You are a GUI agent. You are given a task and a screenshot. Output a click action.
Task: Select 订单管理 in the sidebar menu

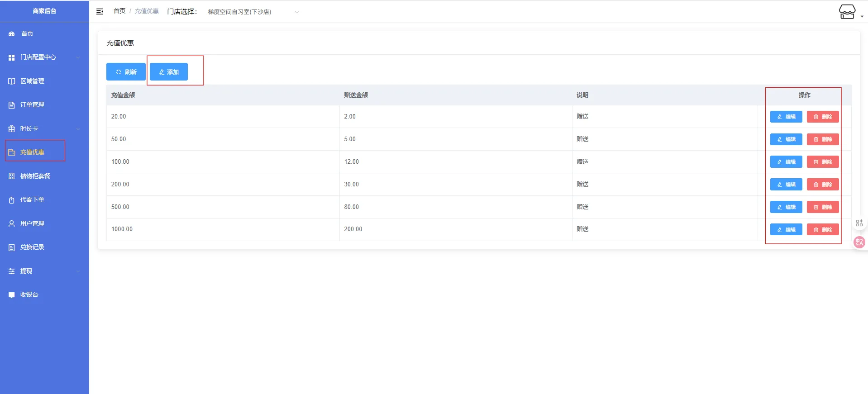pos(32,104)
